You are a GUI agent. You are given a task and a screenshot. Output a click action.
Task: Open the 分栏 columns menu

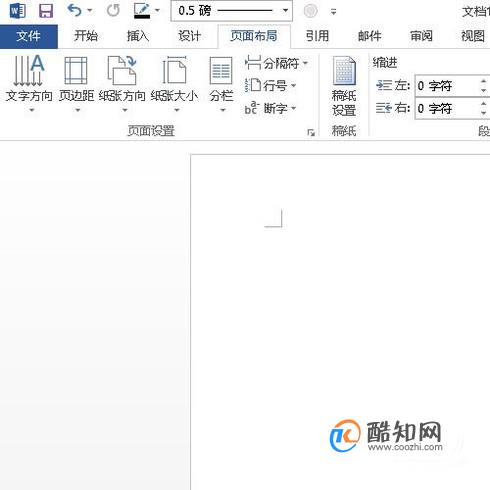(221, 84)
